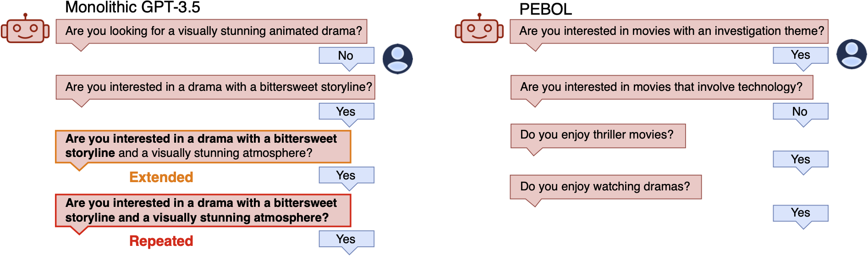Click the robot icon beside Monolithic GPT-3.5
Viewport: 868px width, 256px height.
[x=25, y=29]
